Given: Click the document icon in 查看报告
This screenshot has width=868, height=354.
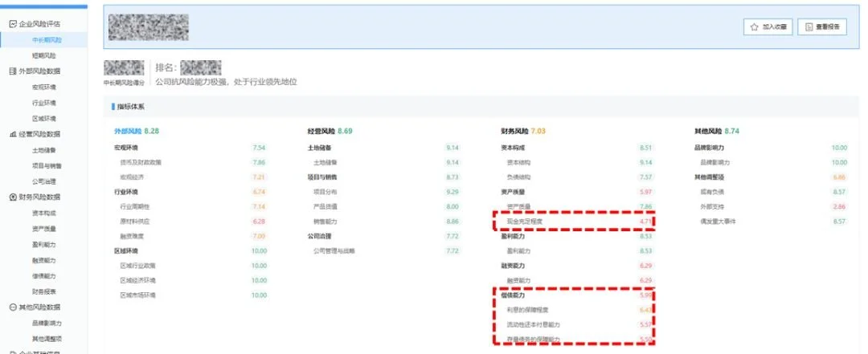Looking at the screenshot, I should tap(809, 26).
